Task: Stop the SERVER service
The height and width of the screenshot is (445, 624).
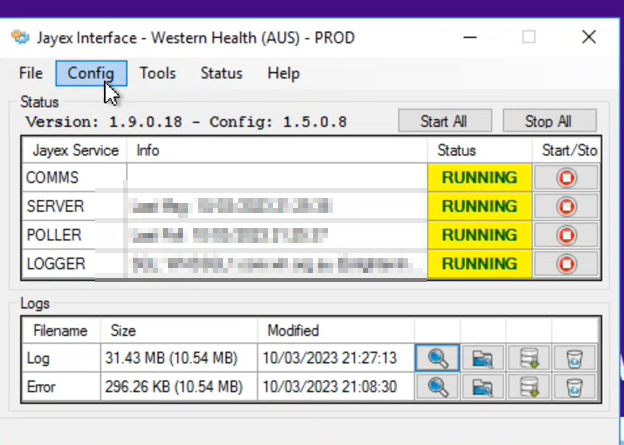Action: tap(566, 206)
